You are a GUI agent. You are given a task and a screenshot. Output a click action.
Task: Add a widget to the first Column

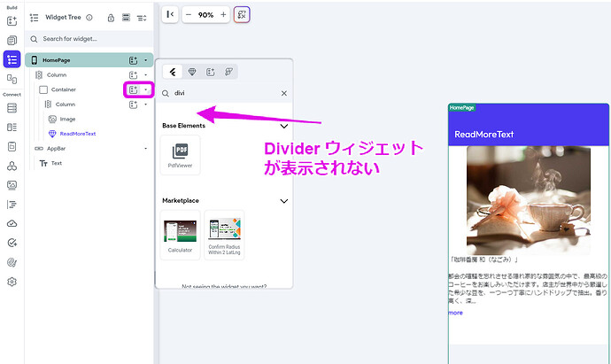pos(133,74)
